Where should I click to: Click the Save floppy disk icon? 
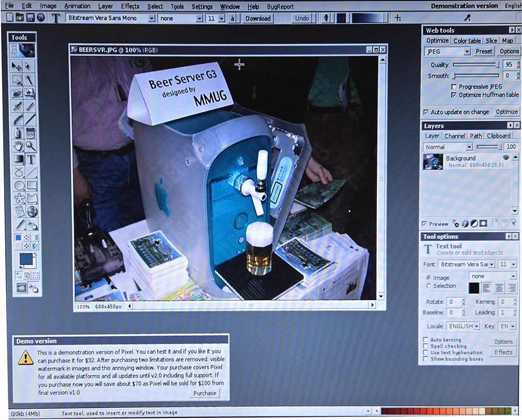tap(30, 18)
